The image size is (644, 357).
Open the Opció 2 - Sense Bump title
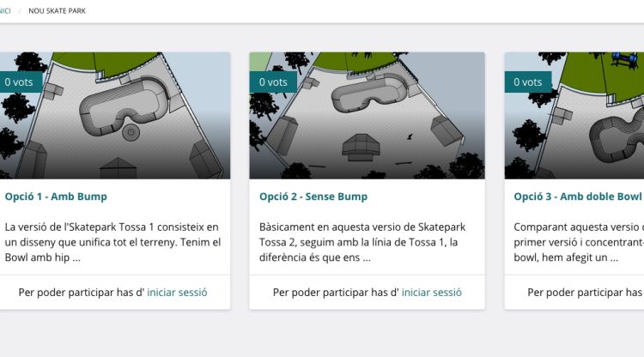(x=313, y=197)
